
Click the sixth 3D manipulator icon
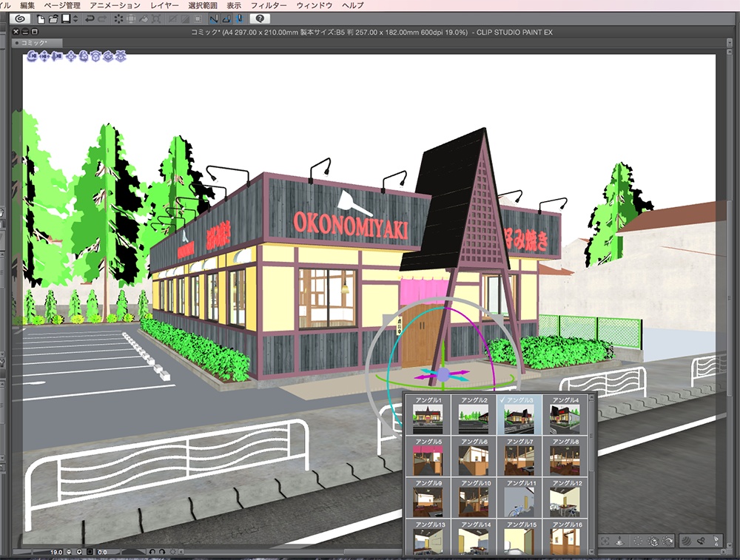[x=95, y=57]
